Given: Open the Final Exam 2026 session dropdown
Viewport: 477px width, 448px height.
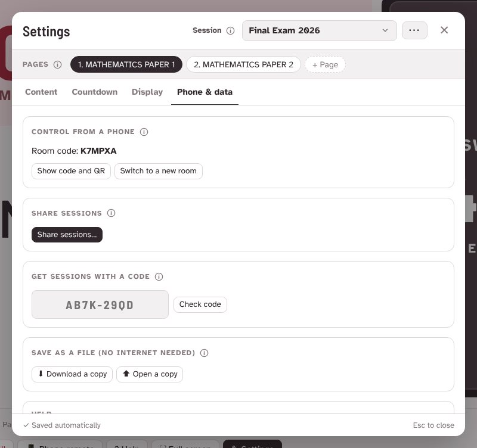Looking at the screenshot, I should [319, 30].
